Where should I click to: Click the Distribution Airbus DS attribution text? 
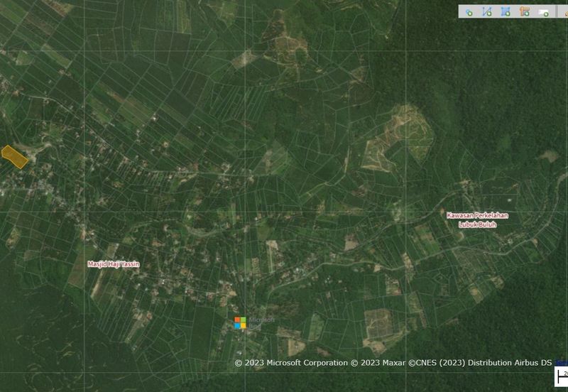(510, 363)
